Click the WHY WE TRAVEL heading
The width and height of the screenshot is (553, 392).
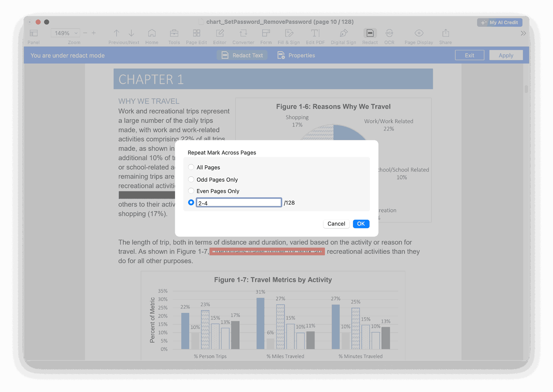coord(149,101)
